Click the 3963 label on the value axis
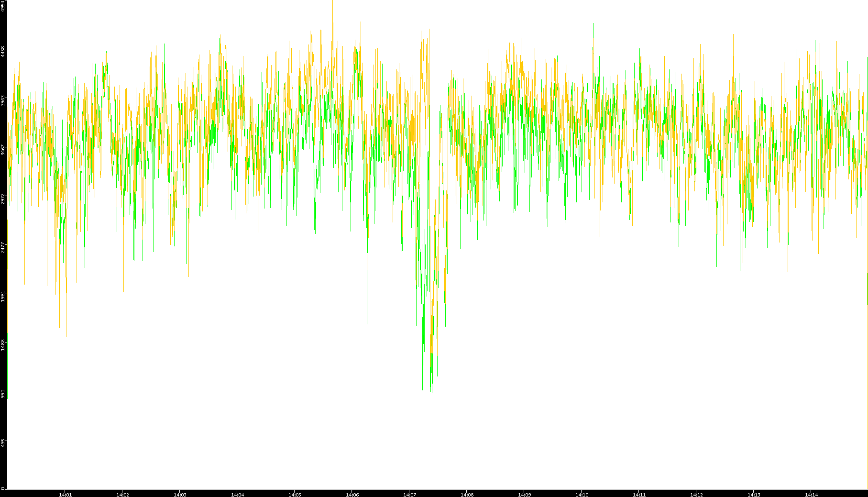The width and height of the screenshot is (868, 497). point(3,100)
